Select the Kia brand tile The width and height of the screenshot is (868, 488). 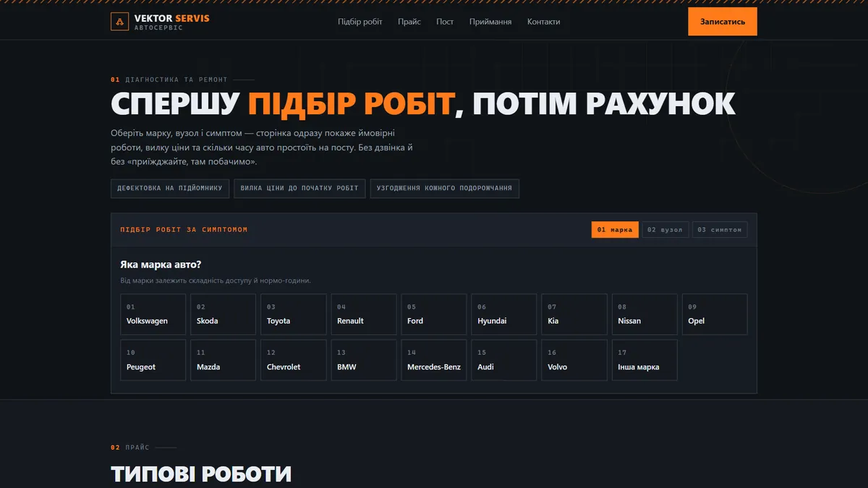tap(574, 314)
